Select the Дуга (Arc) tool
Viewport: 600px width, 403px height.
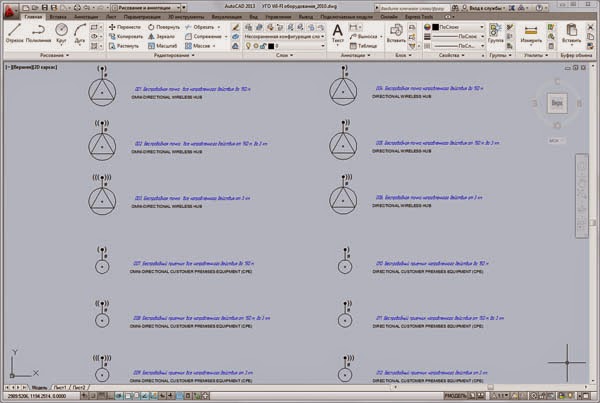pos(80,33)
